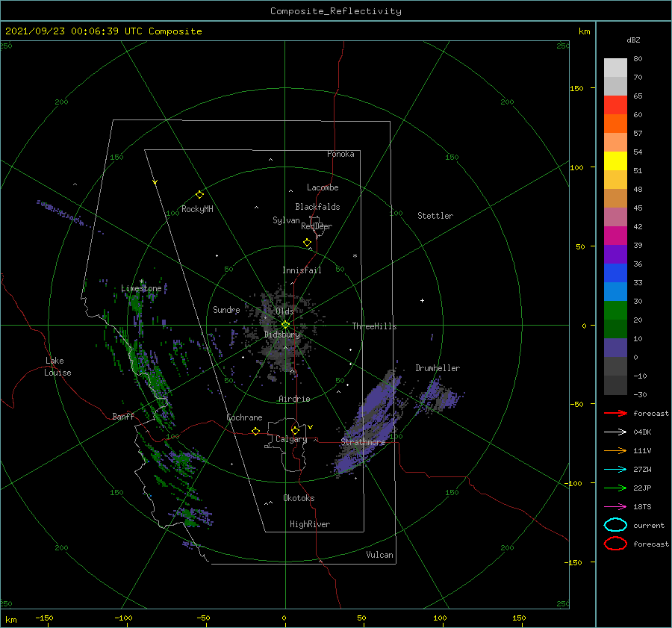Click the Lacombe label

323,187
